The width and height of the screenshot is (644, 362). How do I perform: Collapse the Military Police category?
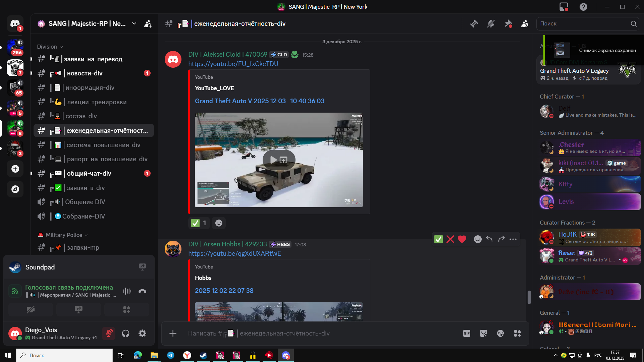point(64,235)
